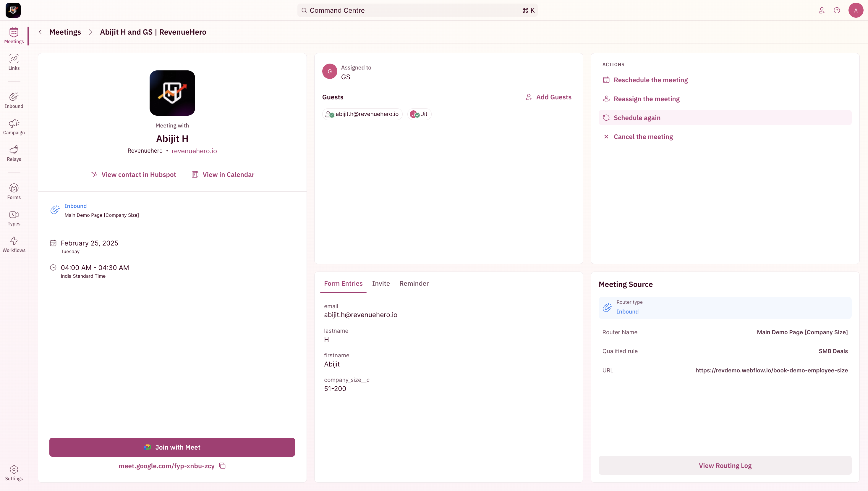Open meeting Types in the sidebar
The width and height of the screenshot is (868, 491).
(x=14, y=218)
